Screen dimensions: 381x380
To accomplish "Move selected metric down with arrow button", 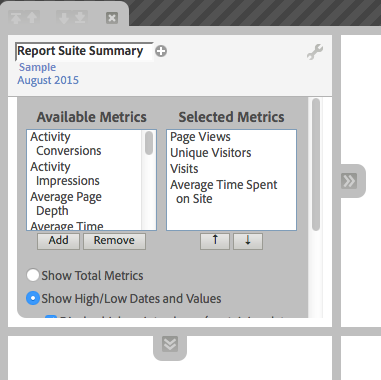I will [x=248, y=241].
